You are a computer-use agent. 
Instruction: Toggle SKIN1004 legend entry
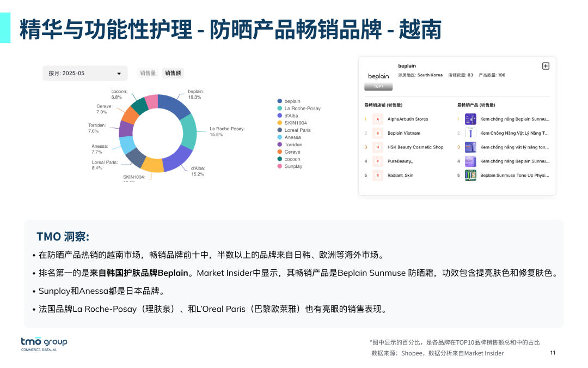tap(292, 123)
